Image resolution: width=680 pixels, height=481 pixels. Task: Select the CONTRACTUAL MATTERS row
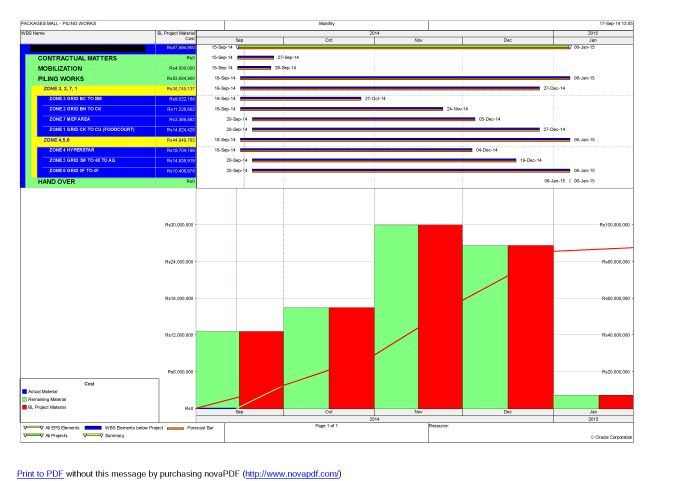[111, 58]
